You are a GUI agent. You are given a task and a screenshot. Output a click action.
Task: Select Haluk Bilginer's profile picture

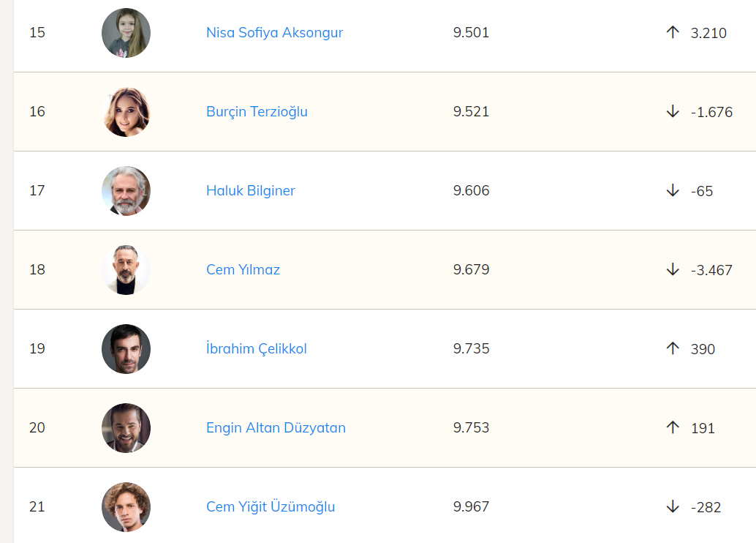click(x=126, y=191)
